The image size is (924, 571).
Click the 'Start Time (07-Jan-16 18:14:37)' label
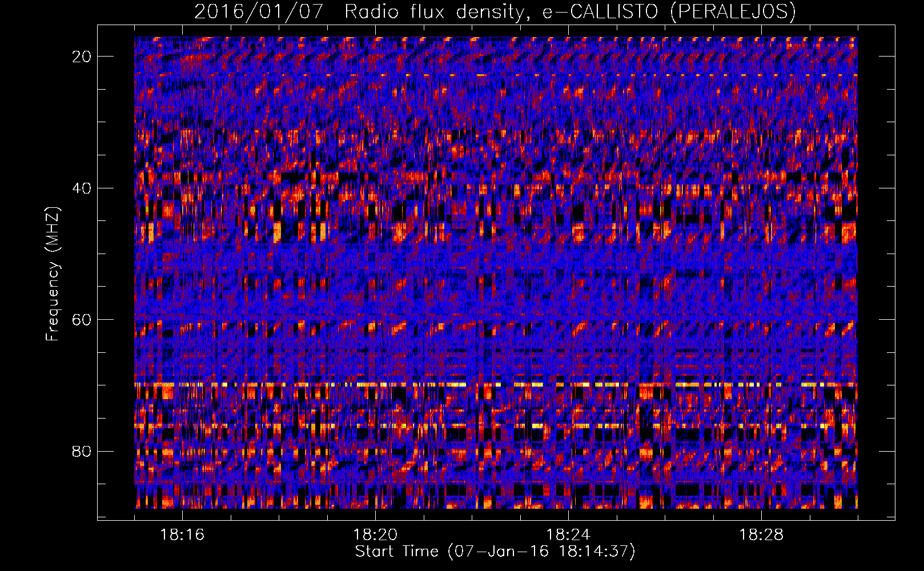pos(495,552)
